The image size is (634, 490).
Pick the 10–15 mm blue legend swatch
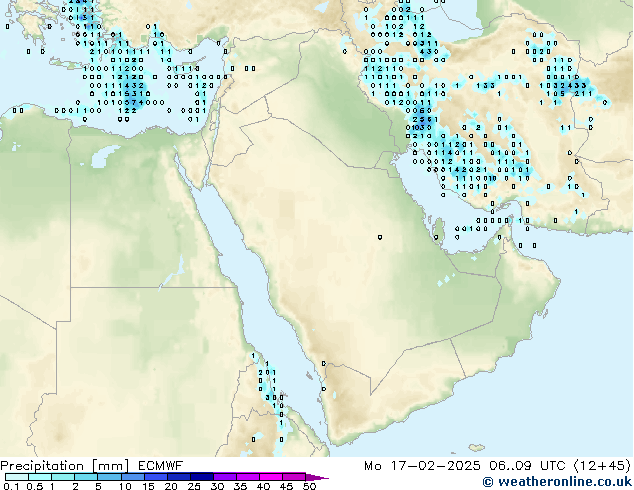133,477
